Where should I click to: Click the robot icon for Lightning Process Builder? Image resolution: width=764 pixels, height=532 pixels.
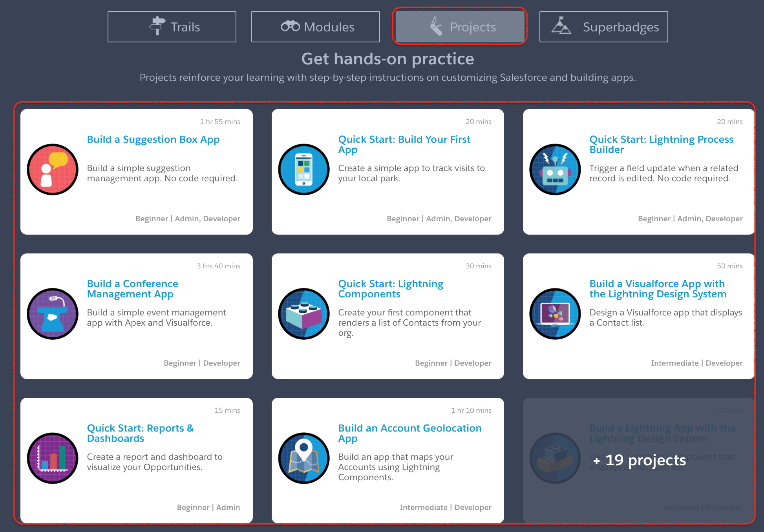(555, 169)
